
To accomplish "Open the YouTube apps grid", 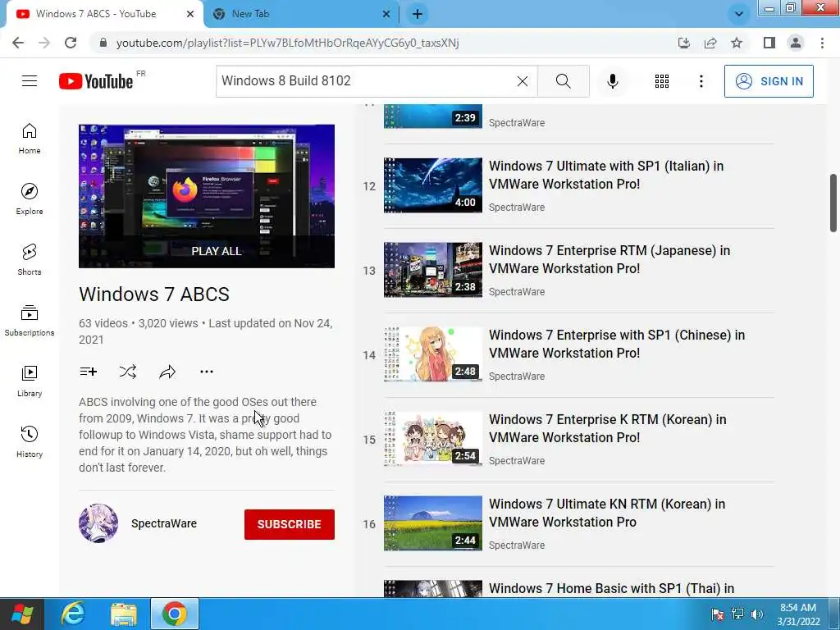I will (662, 81).
